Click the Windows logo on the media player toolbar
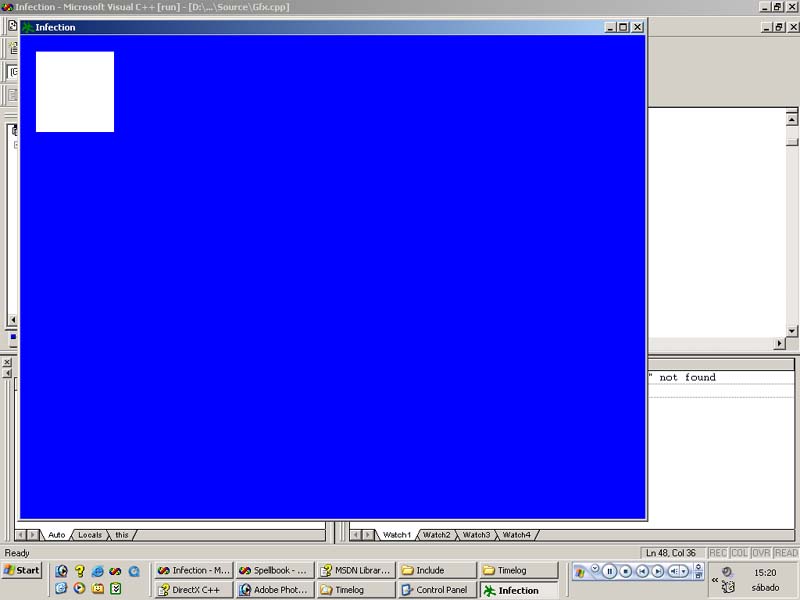 click(x=580, y=572)
